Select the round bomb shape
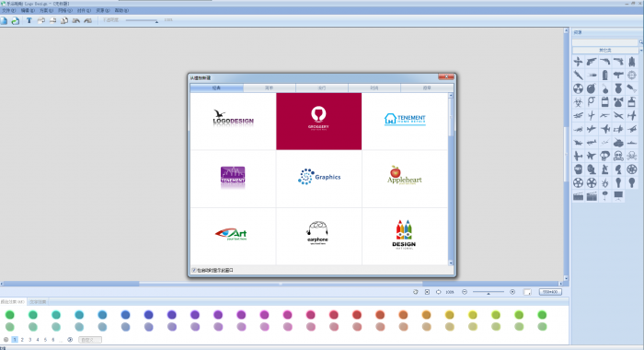Screen dimensions: 644x350 [x=591, y=88]
